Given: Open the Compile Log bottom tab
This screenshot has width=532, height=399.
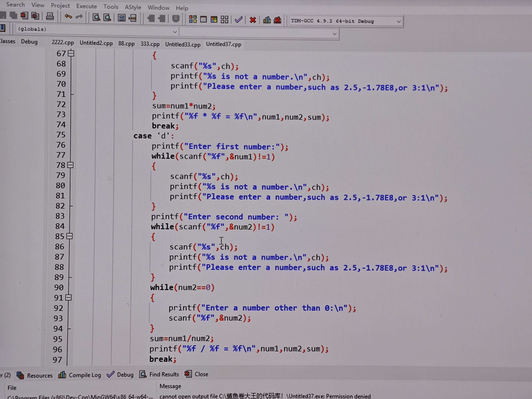Looking at the screenshot, I should tap(80, 375).
